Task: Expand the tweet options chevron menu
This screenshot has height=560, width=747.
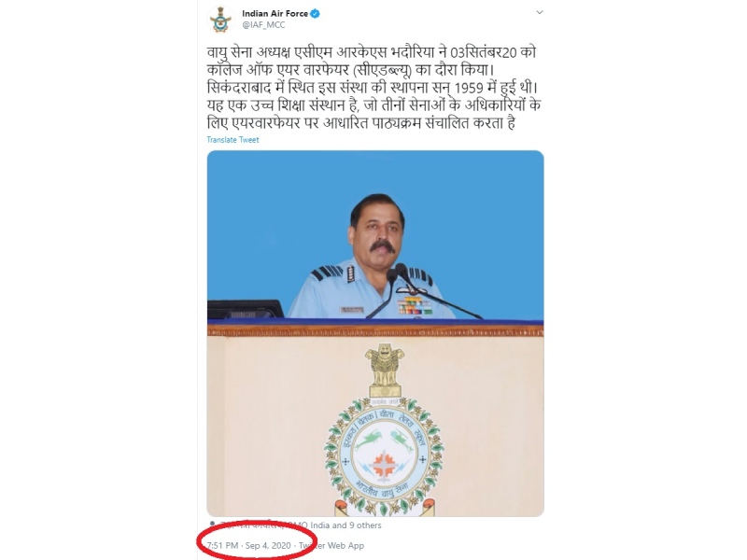Action: pyautogui.click(x=540, y=12)
